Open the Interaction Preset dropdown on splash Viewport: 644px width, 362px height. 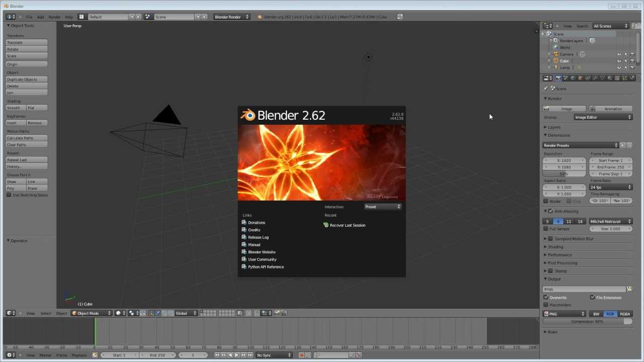coord(383,207)
